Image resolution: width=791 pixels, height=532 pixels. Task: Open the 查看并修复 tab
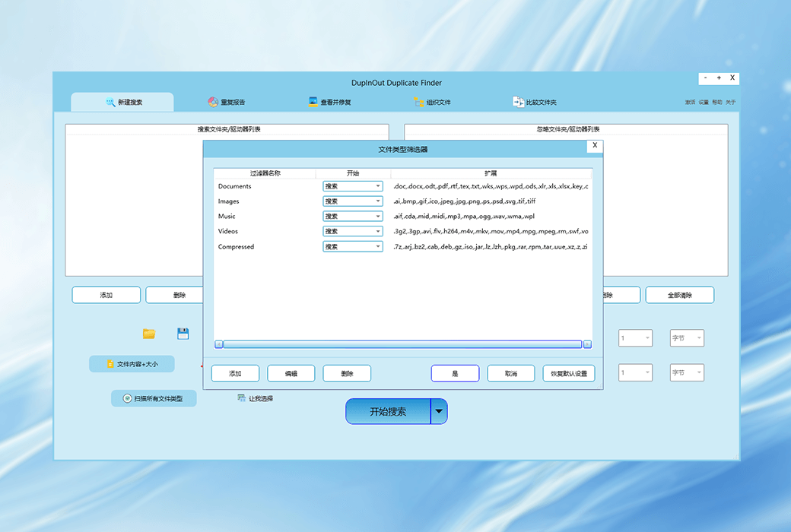tap(329, 102)
